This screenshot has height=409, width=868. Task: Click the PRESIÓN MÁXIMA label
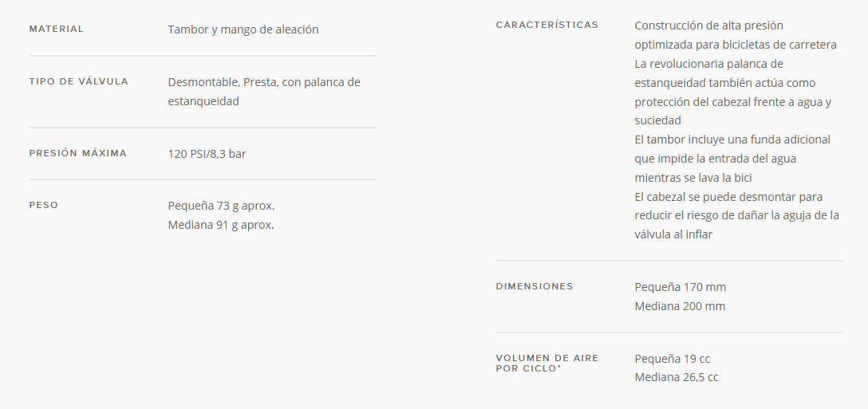coord(78,153)
